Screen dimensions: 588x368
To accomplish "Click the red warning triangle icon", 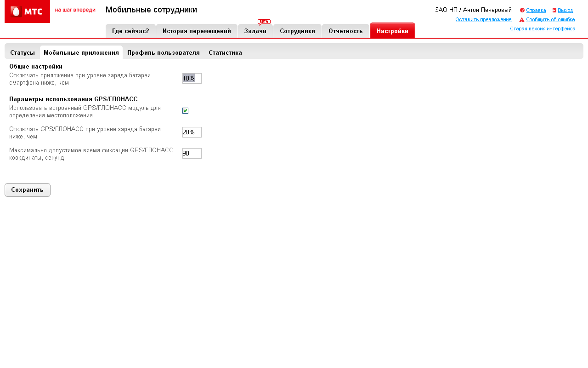I will tap(522, 20).
